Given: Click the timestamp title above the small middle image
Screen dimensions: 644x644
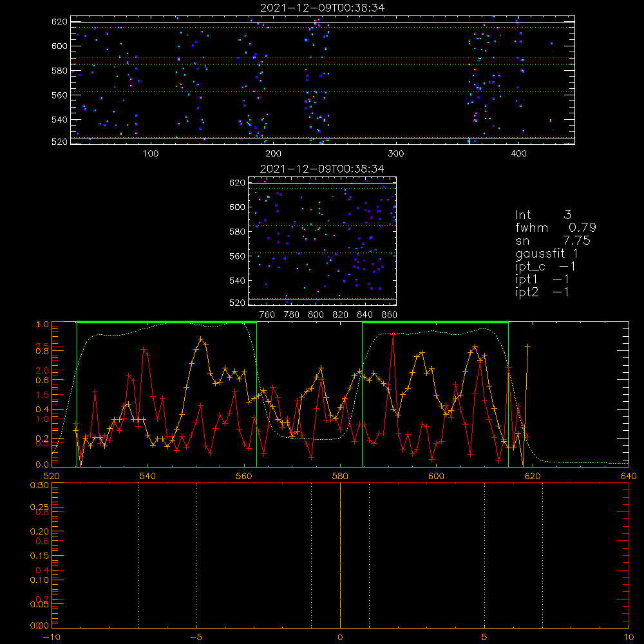Looking at the screenshot, I should [x=322, y=169].
